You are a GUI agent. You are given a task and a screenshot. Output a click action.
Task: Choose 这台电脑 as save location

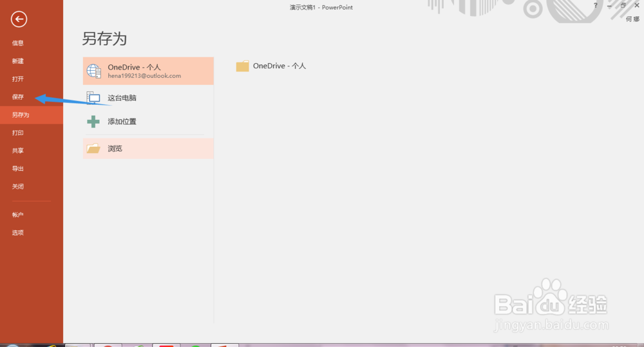pyautogui.click(x=148, y=98)
